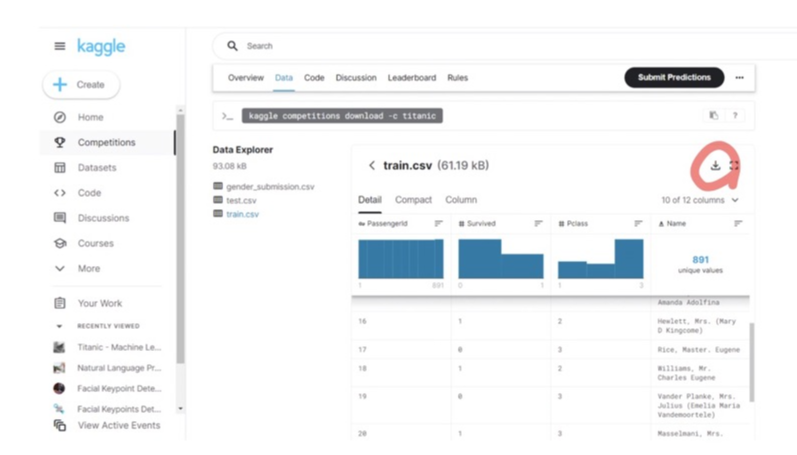The height and width of the screenshot is (455, 797).
Task: Switch to the Code tab
Action: tap(314, 78)
